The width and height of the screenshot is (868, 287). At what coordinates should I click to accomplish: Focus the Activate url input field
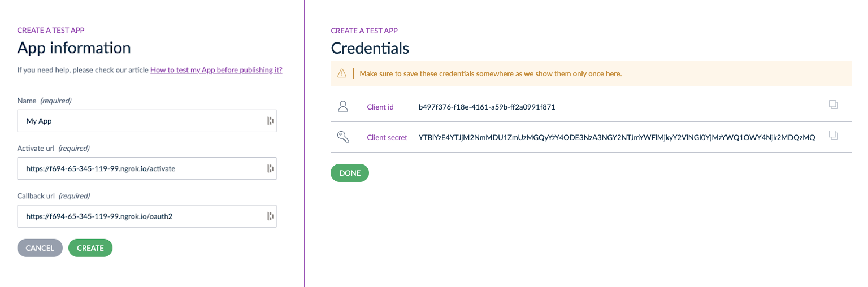tap(147, 168)
